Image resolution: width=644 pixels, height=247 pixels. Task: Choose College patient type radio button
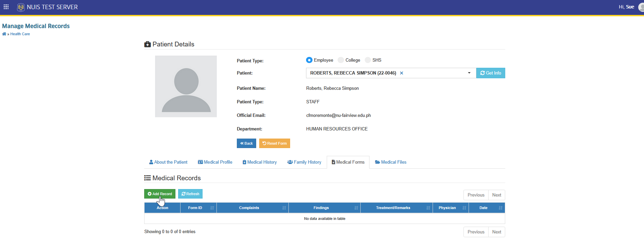pos(341,60)
